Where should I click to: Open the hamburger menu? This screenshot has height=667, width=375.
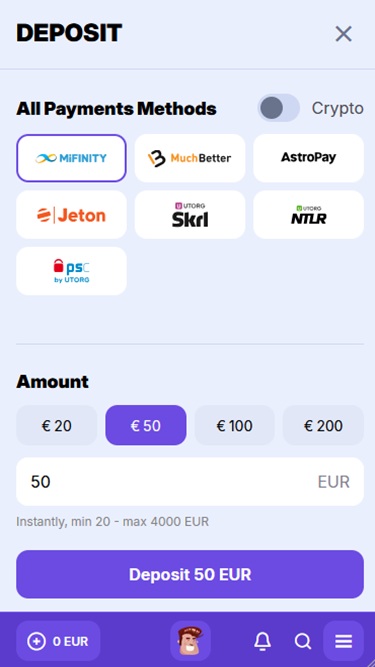(x=344, y=641)
